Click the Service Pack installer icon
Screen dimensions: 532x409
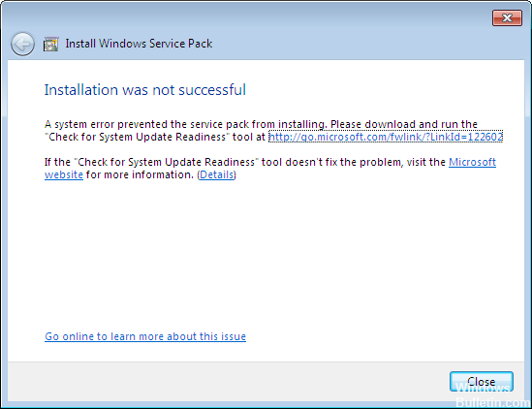pyautogui.click(x=51, y=45)
